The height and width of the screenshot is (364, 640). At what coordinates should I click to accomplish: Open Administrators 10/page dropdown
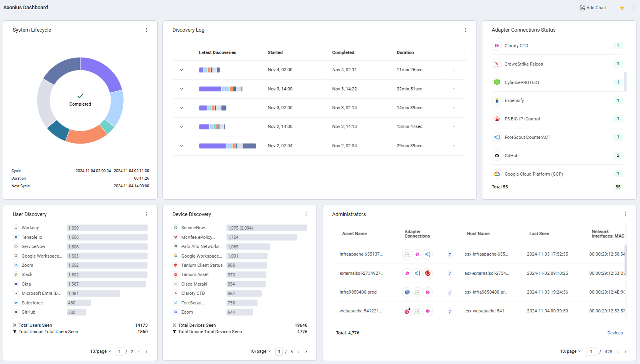pos(570,352)
